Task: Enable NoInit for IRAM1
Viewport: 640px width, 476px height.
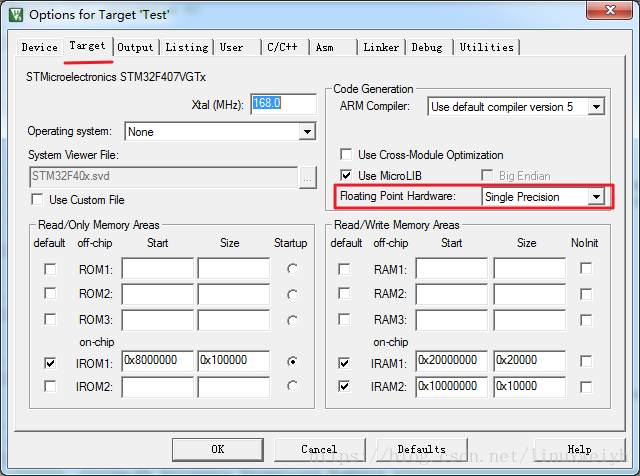Action: pyautogui.click(x=586, y=361)
